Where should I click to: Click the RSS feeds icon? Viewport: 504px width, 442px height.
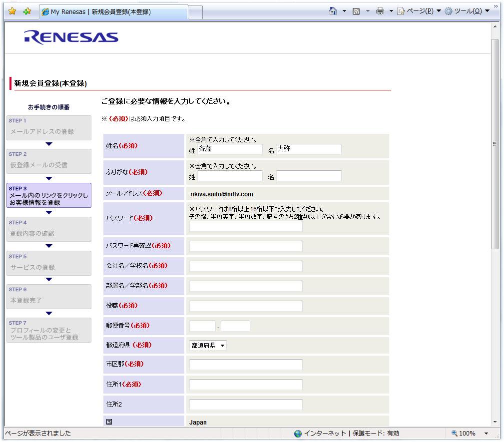(357, 11)
